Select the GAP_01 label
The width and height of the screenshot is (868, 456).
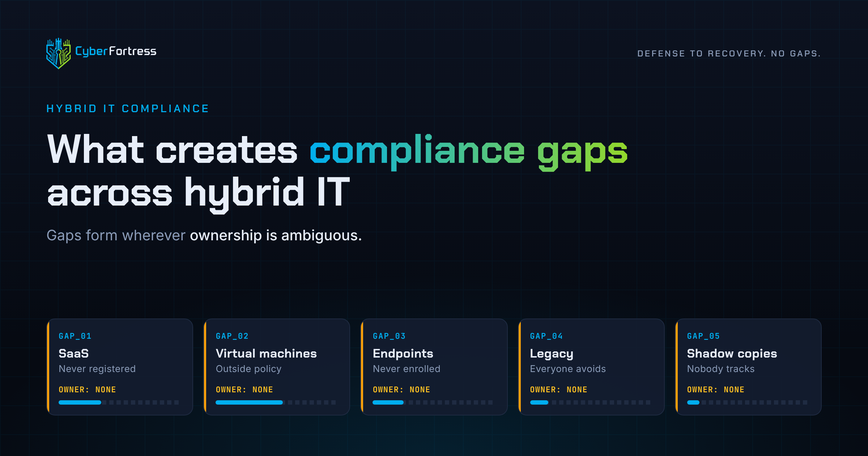[x=75, y=336]
